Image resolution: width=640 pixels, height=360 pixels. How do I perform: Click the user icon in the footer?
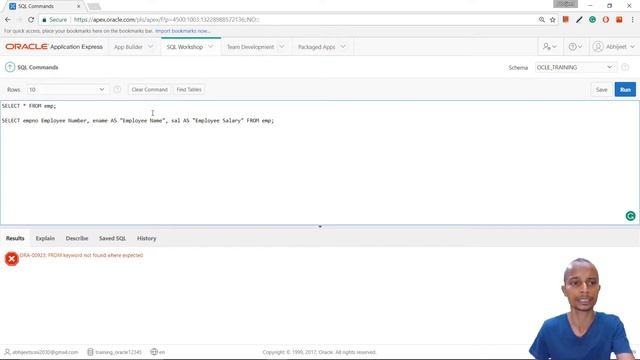[x=7, y=352]
